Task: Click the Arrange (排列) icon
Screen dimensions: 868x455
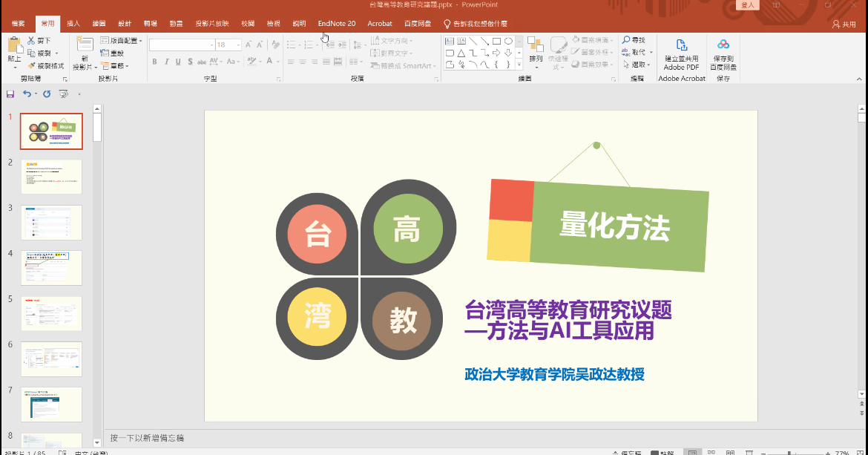Action: coord(535,47)
